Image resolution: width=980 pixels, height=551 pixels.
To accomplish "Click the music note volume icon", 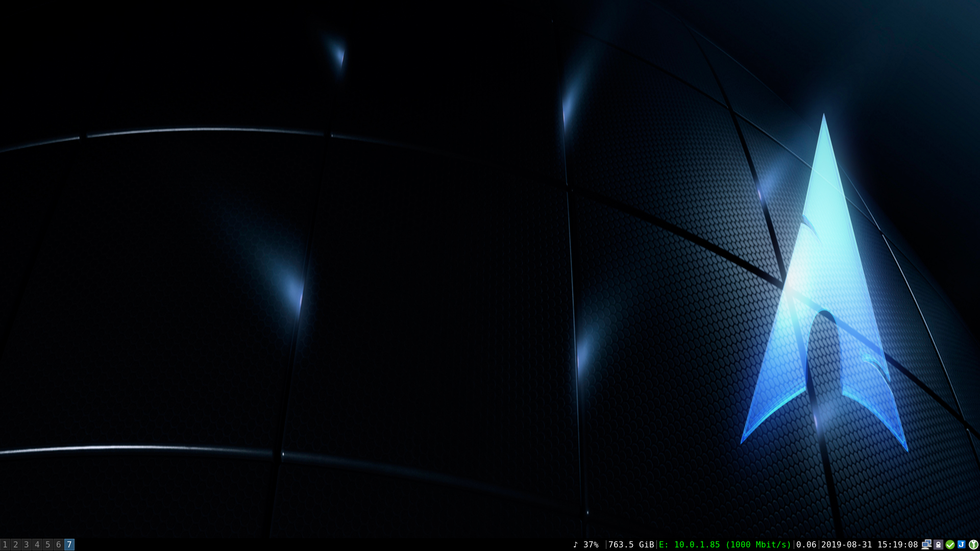I will click(x=575, y=544).
